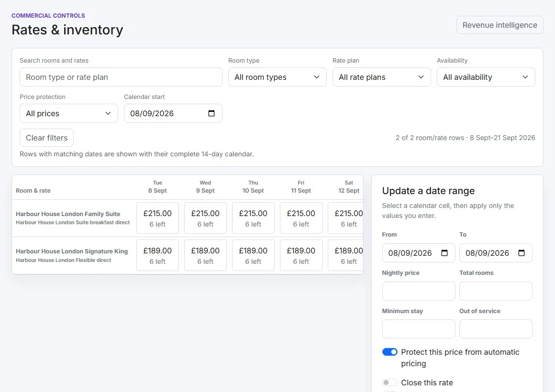
Task: Click the Calendar start date field
Action: [x=173, y=113]
